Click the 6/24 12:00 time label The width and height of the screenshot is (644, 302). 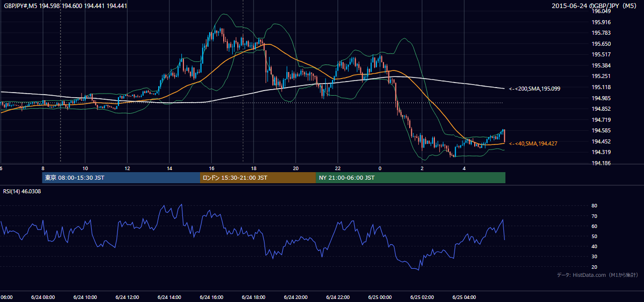[127, 297]
